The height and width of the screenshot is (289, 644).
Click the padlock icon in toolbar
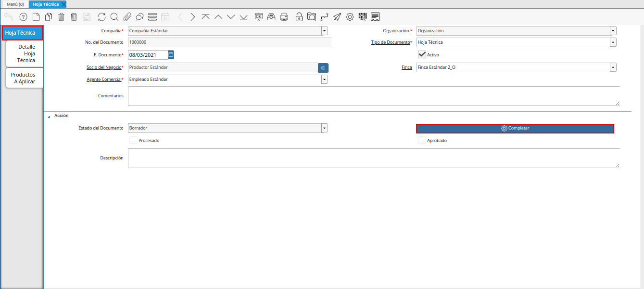click(x=299, y=17)
